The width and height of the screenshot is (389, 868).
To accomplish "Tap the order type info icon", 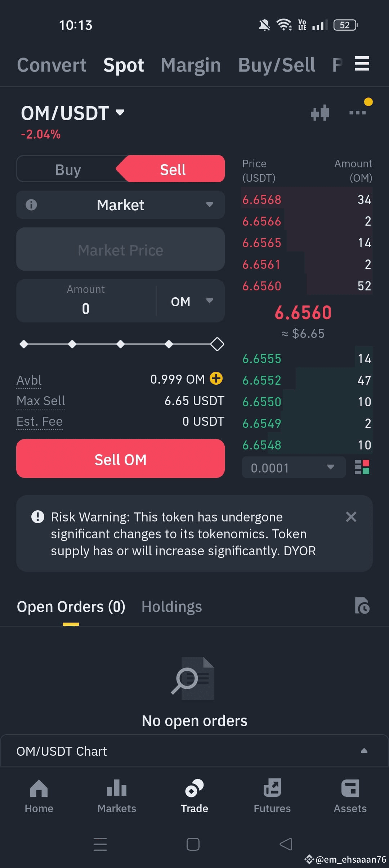I will coord(31,205).
